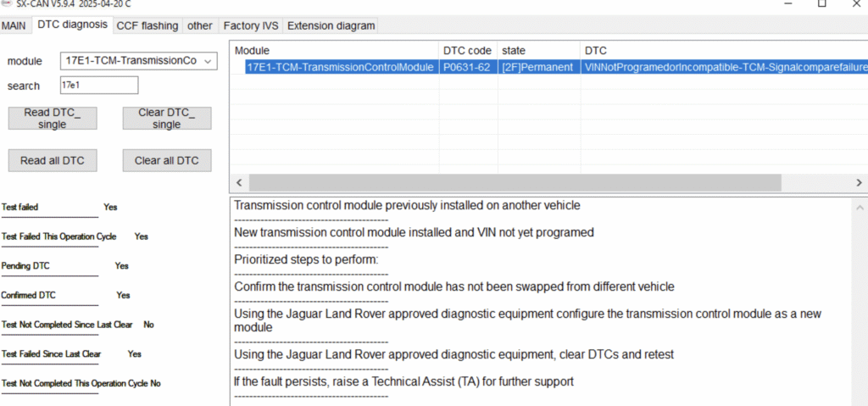Click the search field containing 17e1
The height and width of the screenshot is (406, 868).
click(98, 86)
